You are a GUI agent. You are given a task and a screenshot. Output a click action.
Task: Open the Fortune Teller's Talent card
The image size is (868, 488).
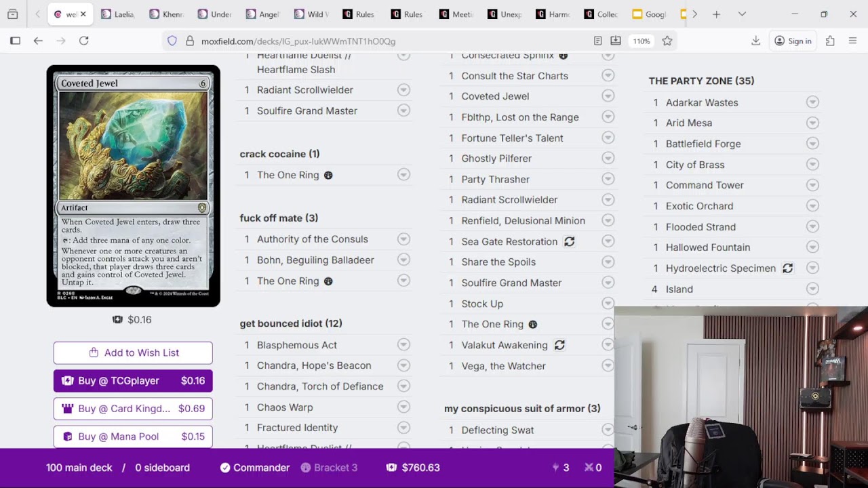tap(512, 138)
